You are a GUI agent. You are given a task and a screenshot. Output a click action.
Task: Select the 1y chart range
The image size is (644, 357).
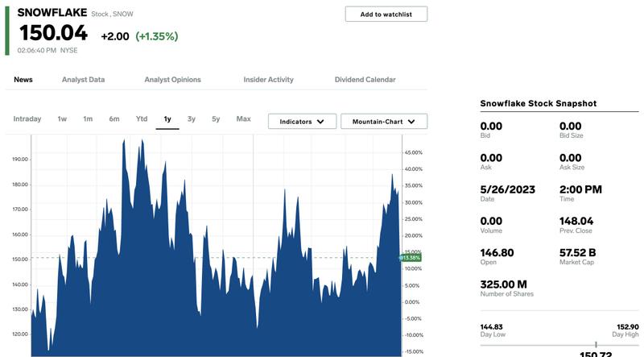(x=167, y=118)
